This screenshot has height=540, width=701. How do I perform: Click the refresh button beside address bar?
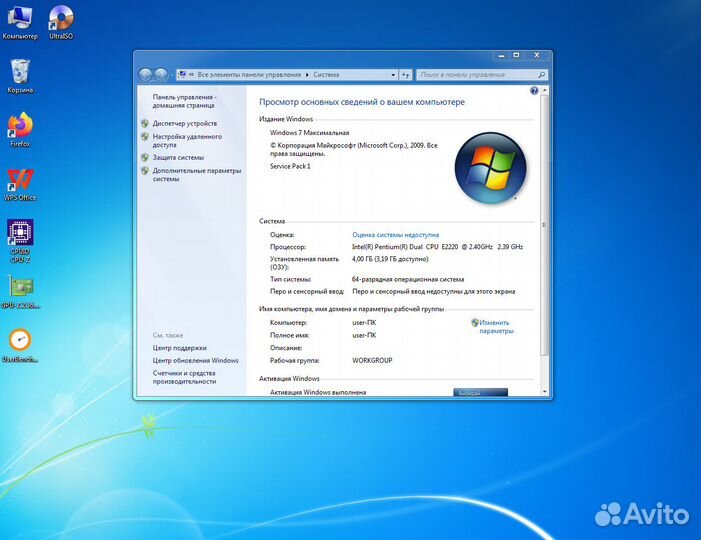tap(405, 75)
